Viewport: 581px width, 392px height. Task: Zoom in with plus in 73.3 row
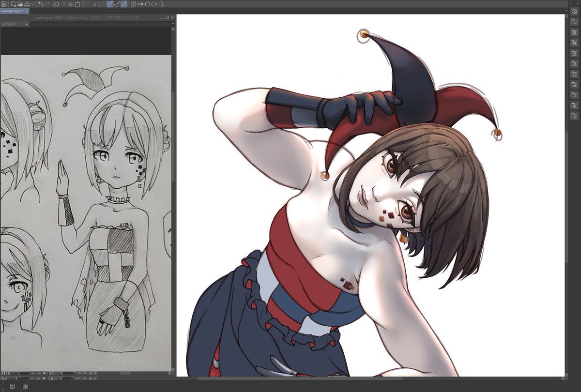[38, 378]
